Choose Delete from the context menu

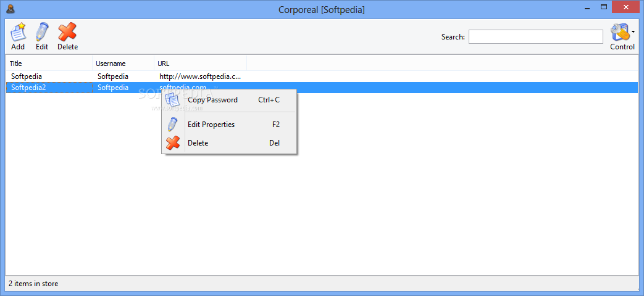[229, 142]
